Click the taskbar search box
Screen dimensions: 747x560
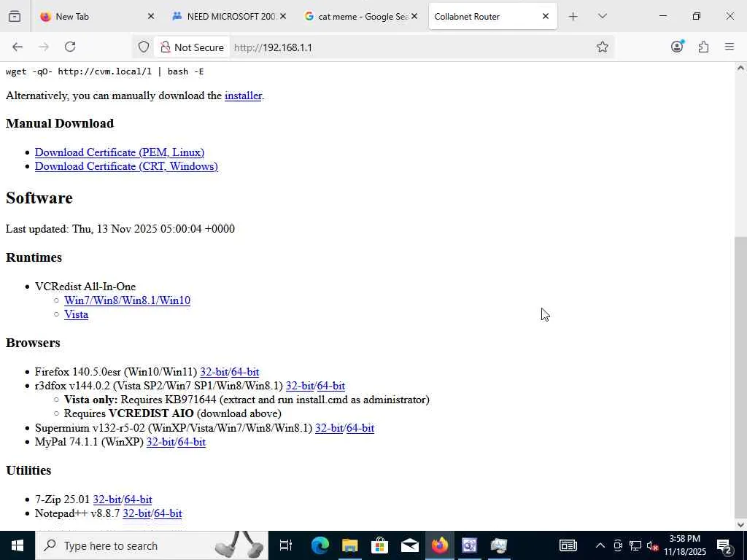coord(152,545)
